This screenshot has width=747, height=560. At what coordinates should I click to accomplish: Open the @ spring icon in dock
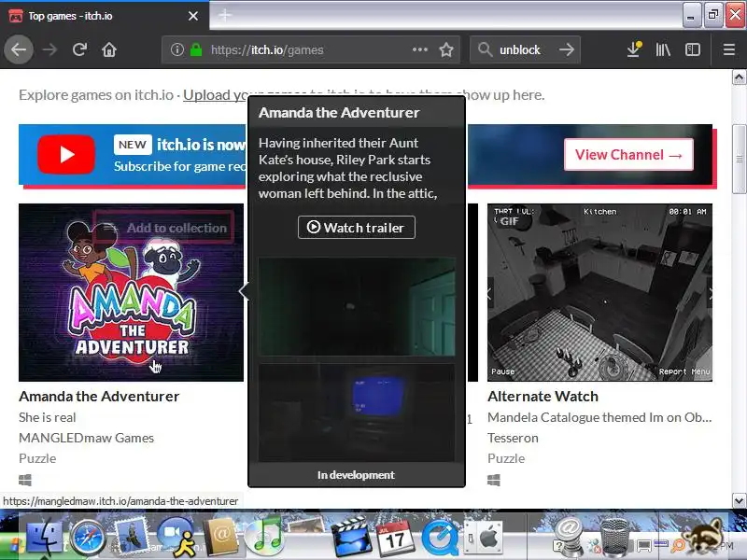click(568, 537)
